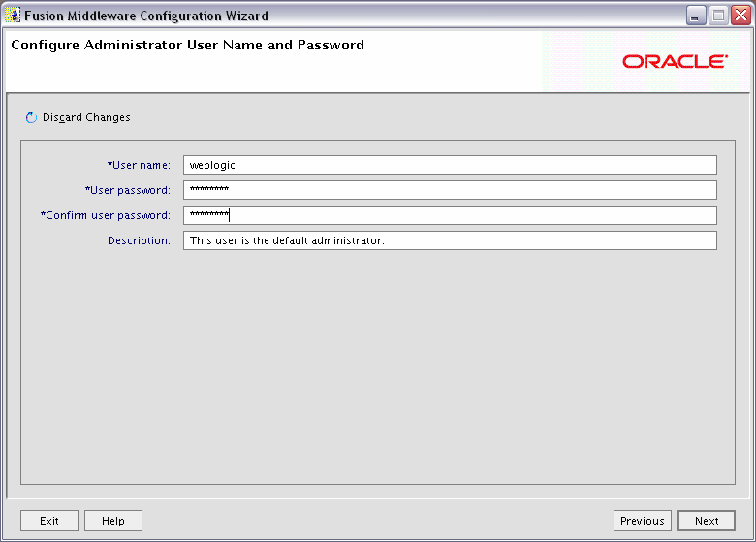Click the Oracle logo
The width and height of the screenshot is (756, 542).
675,62
